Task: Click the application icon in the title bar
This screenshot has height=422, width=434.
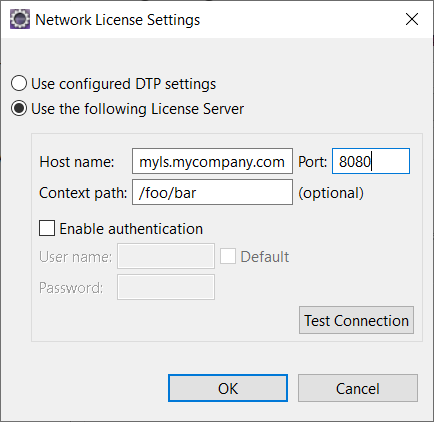Action: pos(20,19)
